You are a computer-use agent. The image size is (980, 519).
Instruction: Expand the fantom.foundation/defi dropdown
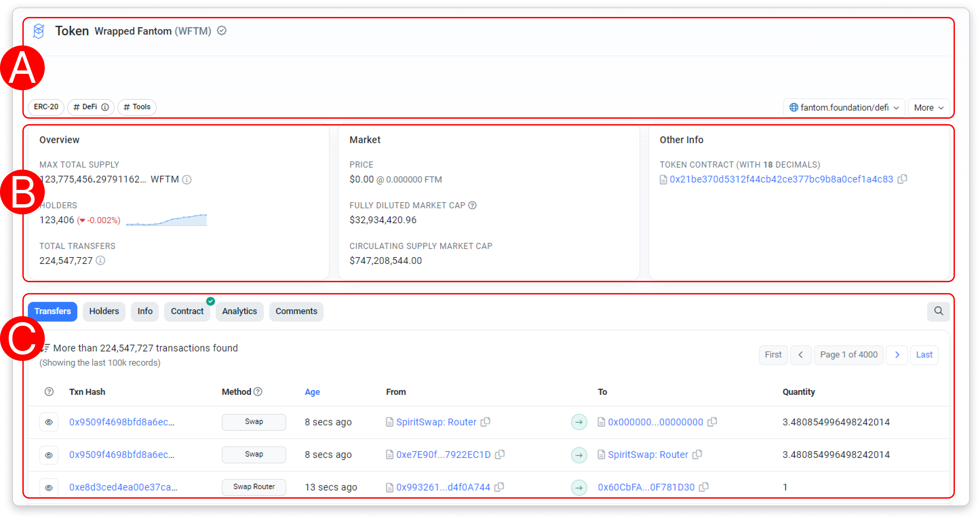[x=843, y=107]
